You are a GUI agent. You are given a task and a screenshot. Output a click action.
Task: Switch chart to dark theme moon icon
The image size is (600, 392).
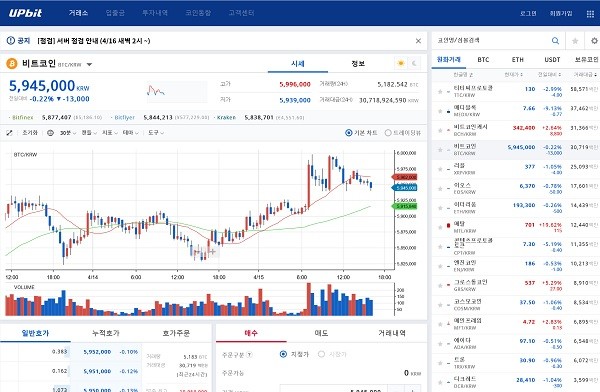414,63
